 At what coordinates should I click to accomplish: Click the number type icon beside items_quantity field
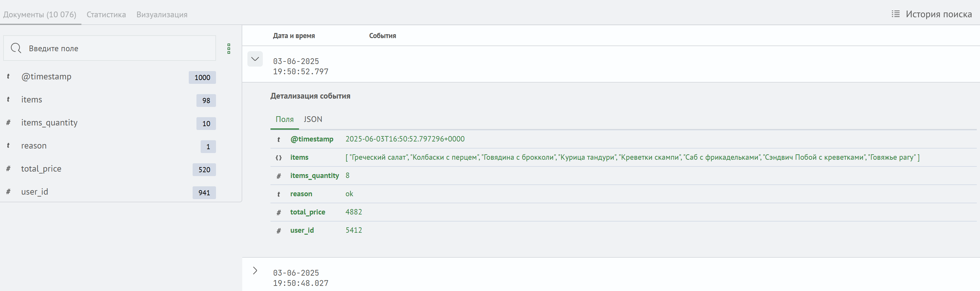(8, 122)
